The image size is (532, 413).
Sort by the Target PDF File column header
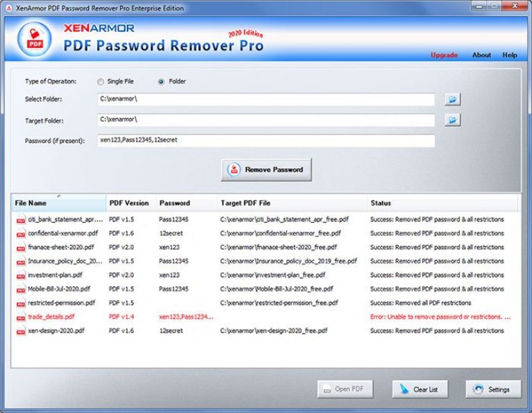point(292,203)
